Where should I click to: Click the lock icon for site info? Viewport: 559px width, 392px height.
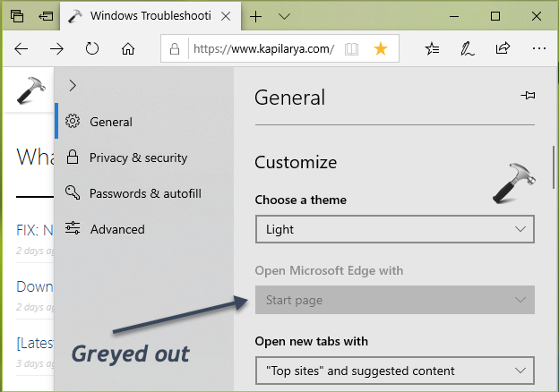tap(175, 49)
